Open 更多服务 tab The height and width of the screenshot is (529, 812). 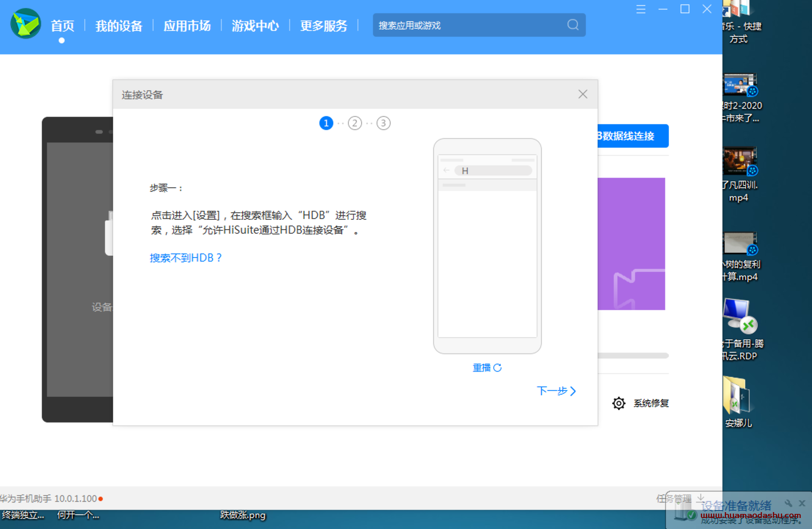324,26
